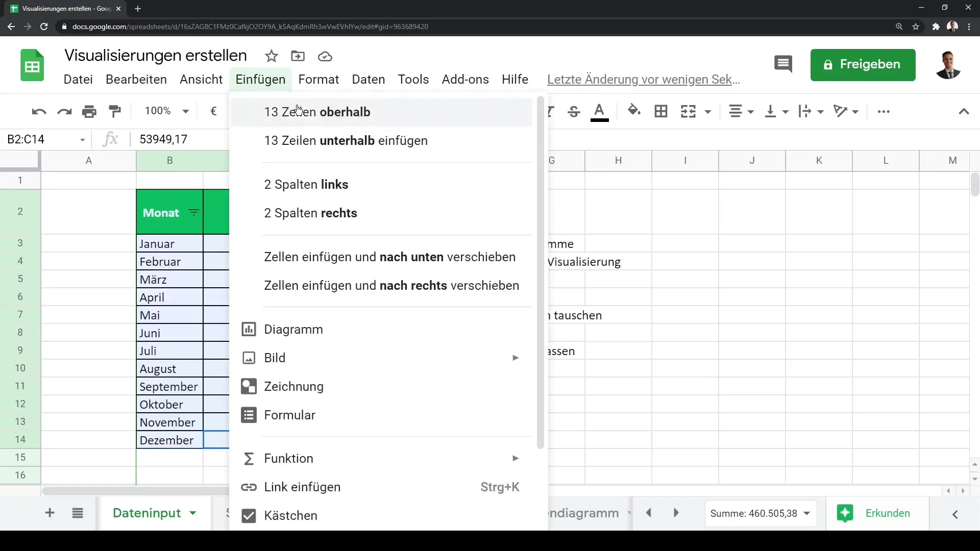980x551 pixels.
Task: Add a new sheet with plus
Action: (x=50, y=513)
